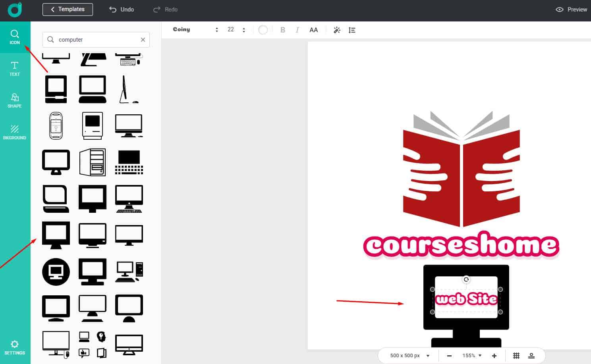
Task: Open the Shape tool panel
Action: click(15, 100)
